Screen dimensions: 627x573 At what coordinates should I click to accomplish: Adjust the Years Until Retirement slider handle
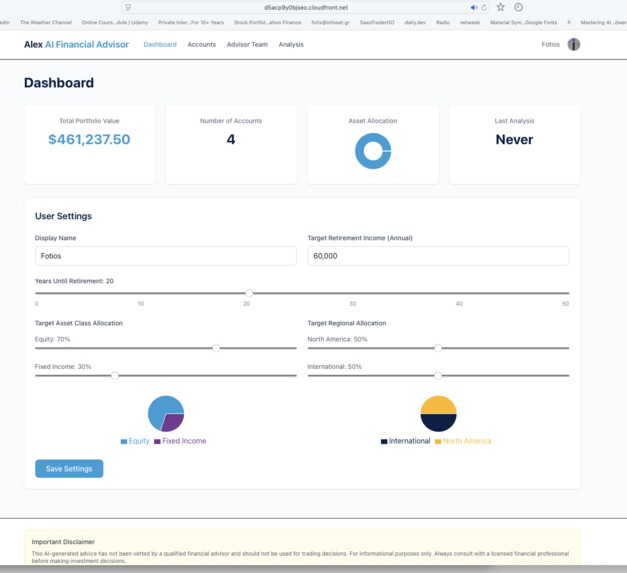point(249,293)
